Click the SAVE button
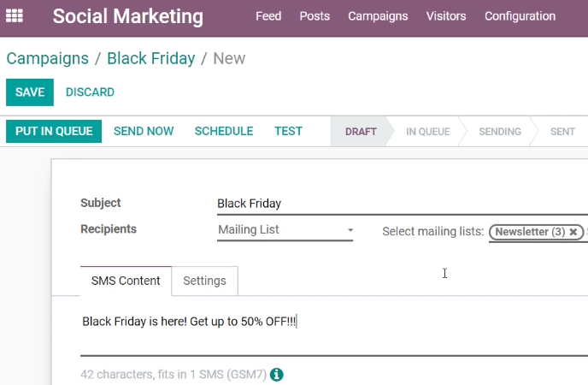 coord(30,92)
